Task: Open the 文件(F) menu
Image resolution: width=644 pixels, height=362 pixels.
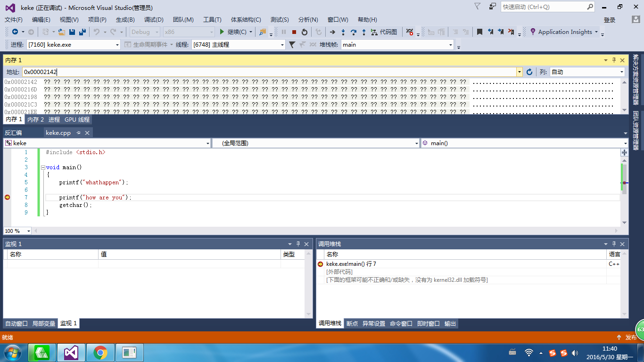Action: click(14, 20)
